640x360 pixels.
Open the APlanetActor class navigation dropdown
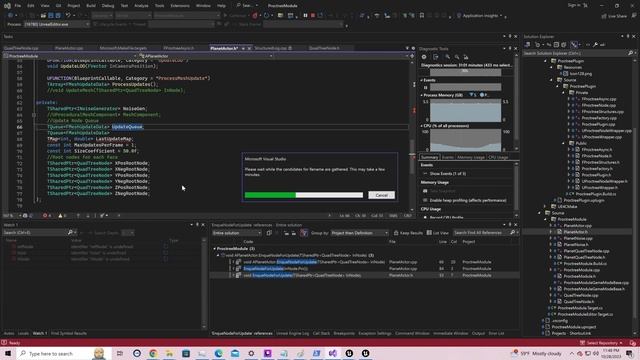(x=206, y=56)
